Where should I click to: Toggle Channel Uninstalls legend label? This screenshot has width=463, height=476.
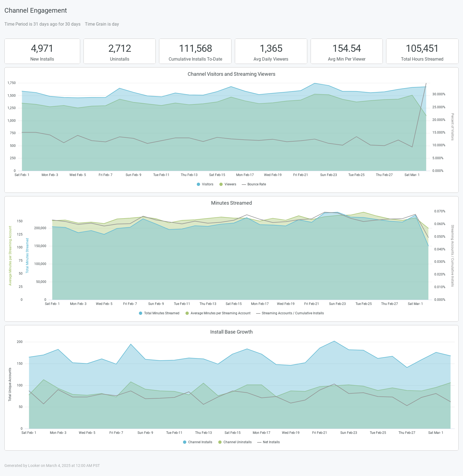tap(238, 442)
